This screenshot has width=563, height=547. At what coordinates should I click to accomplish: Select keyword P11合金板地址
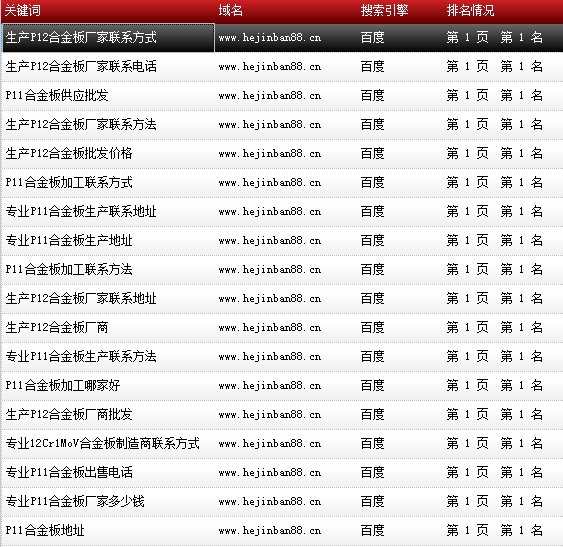pyautogui.click(x=45, y=530)
